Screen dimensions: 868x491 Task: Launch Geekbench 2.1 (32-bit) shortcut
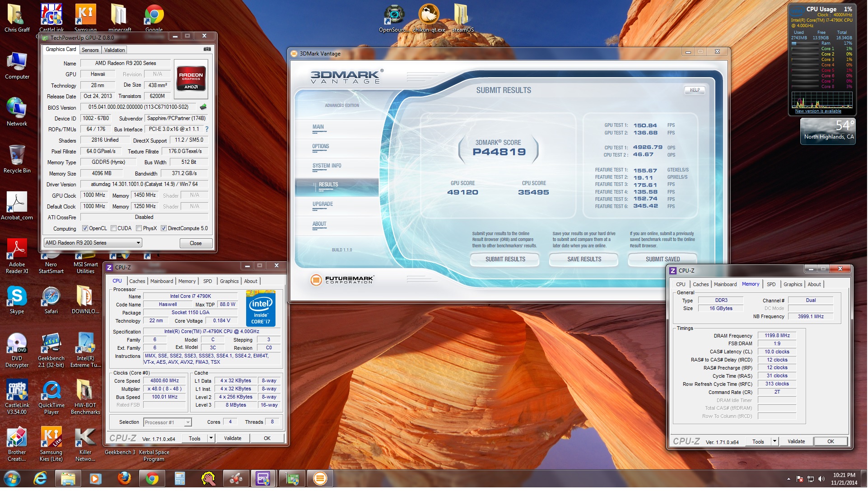[x=51, y=351]
